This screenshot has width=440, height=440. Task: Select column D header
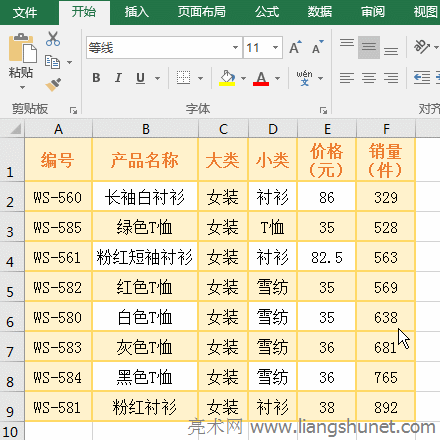click(x=273, y=129)
